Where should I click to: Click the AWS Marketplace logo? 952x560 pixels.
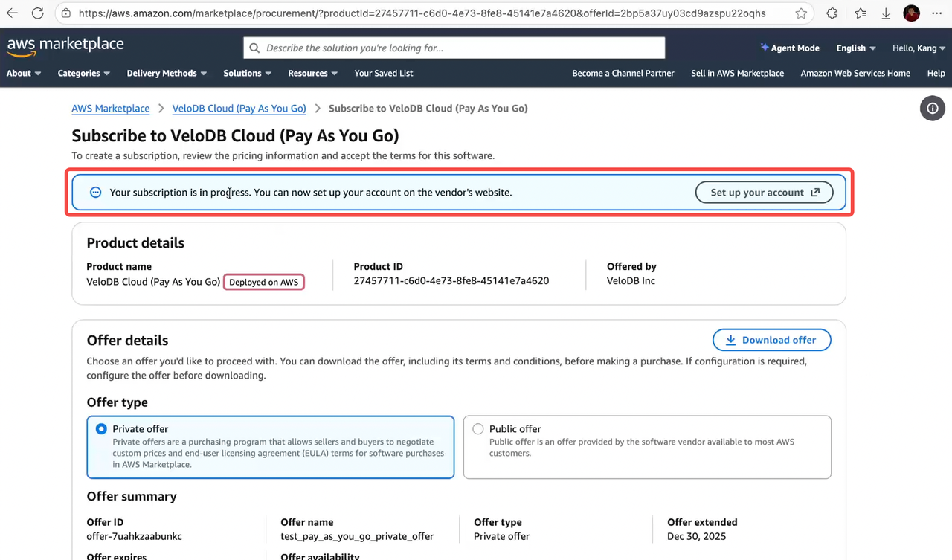pyautogui.click(x=65, y=46)
